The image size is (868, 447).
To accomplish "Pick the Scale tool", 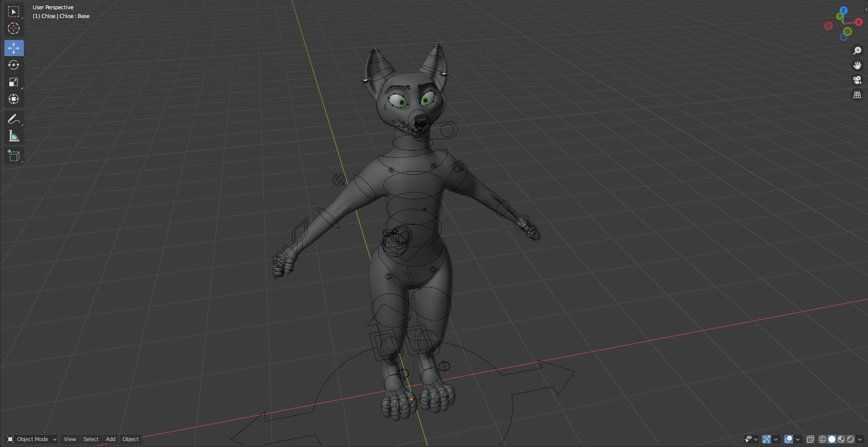I will (x=14, y=82).
